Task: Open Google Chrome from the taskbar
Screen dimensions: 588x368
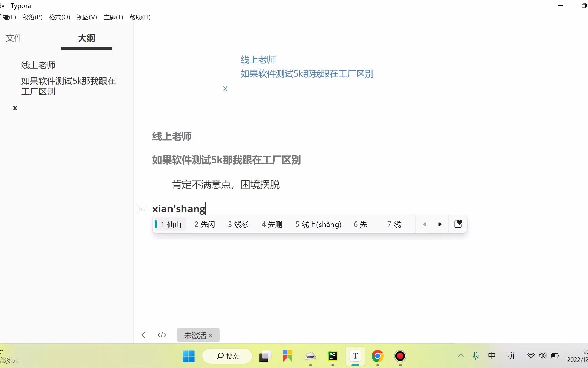Action: coord(378,356)
